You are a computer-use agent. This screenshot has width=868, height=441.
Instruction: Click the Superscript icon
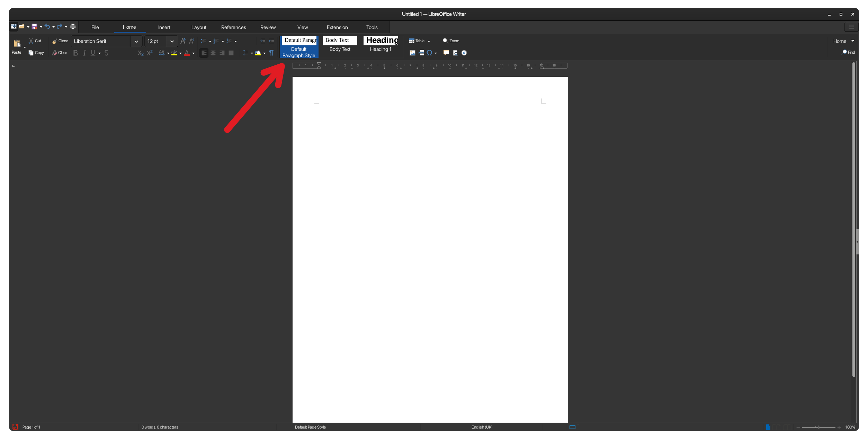coord(150,53)
